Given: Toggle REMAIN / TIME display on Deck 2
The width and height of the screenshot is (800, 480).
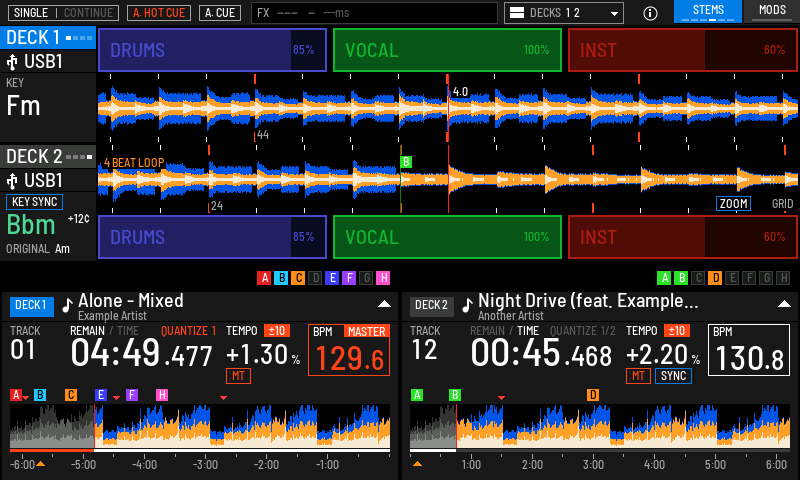Looking at the screenshot, I should [x=504, y=331].
